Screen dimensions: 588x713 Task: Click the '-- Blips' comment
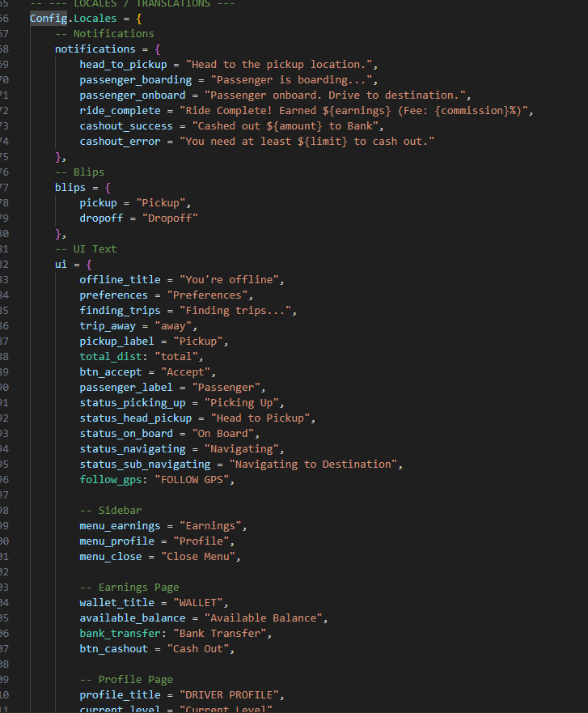tap(79, 172)
